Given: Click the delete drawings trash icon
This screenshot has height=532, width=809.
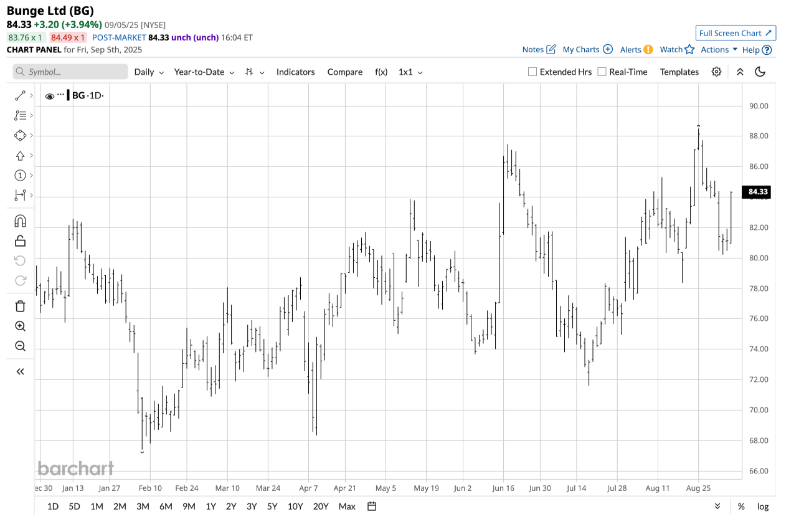Looking at the screenshot, I should pos(20,305).
